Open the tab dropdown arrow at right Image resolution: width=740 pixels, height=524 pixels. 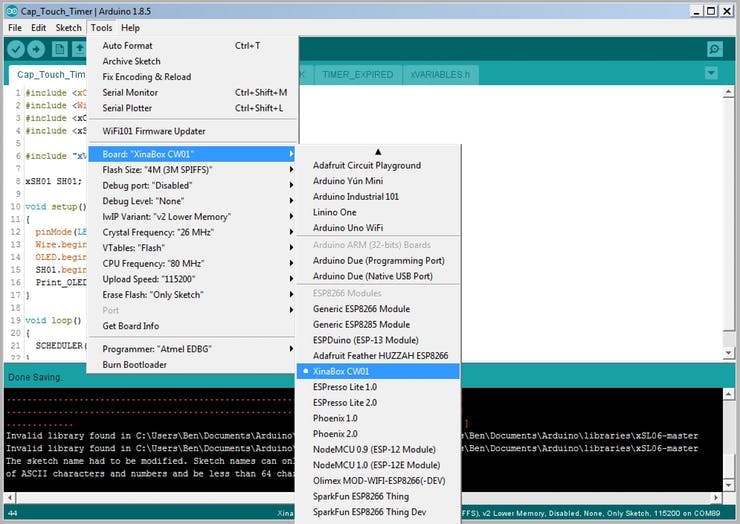711,73
